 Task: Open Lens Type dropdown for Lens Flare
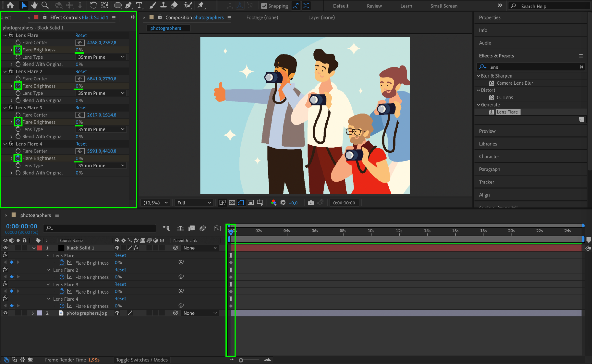pos(101,57)
